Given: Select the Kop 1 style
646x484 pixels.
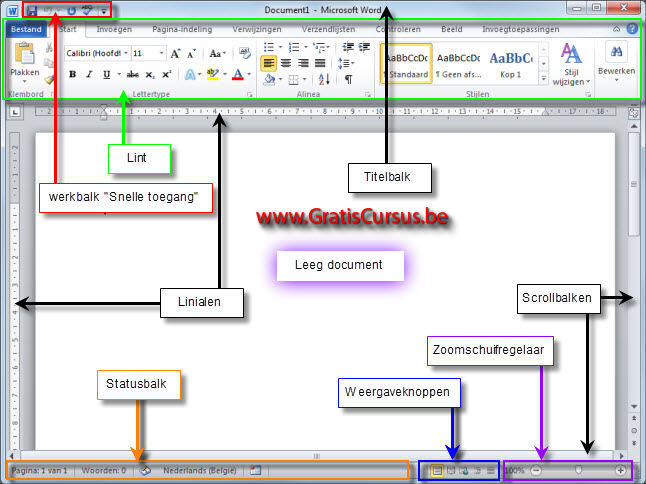Looking at the screenshot, I should tap(511, 64).
